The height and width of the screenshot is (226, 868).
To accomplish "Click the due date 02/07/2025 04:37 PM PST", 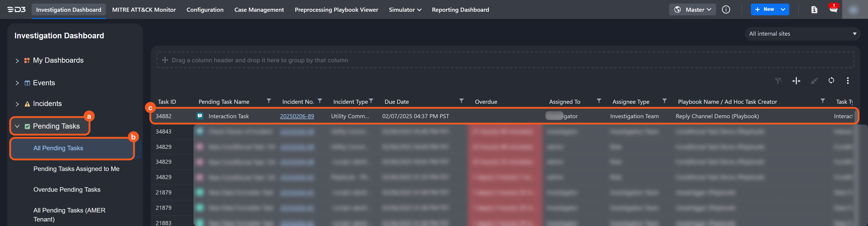I will [415, 116].
